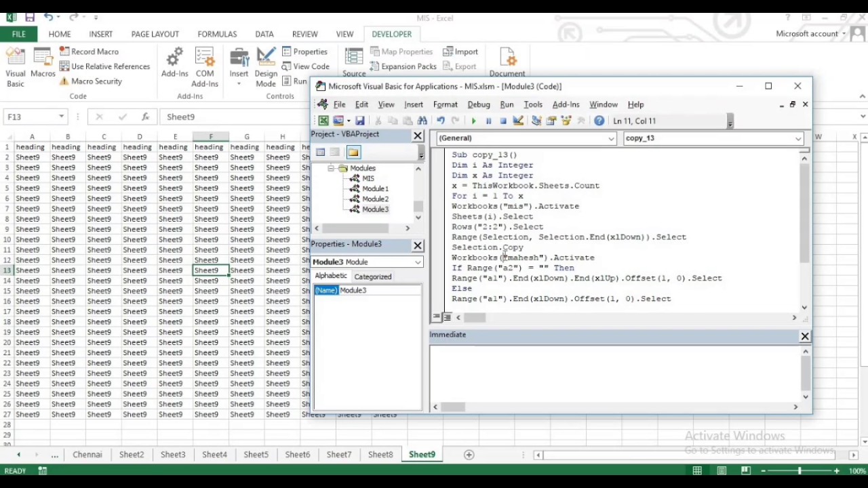The height and width of the screenshot is (488, 868).
Task: Open the FILE backstage tab
Action: (18, 34)
